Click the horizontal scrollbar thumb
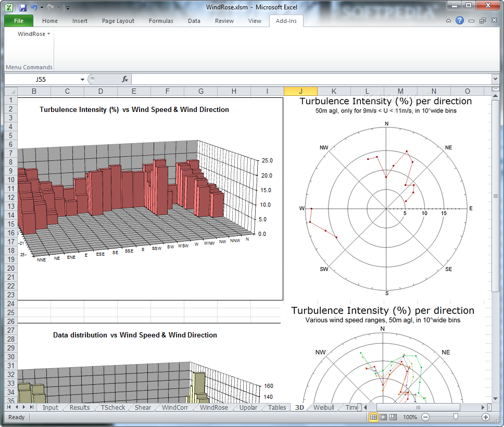Image resolution: width=504 pixels, height=427 pixels. 418,407
